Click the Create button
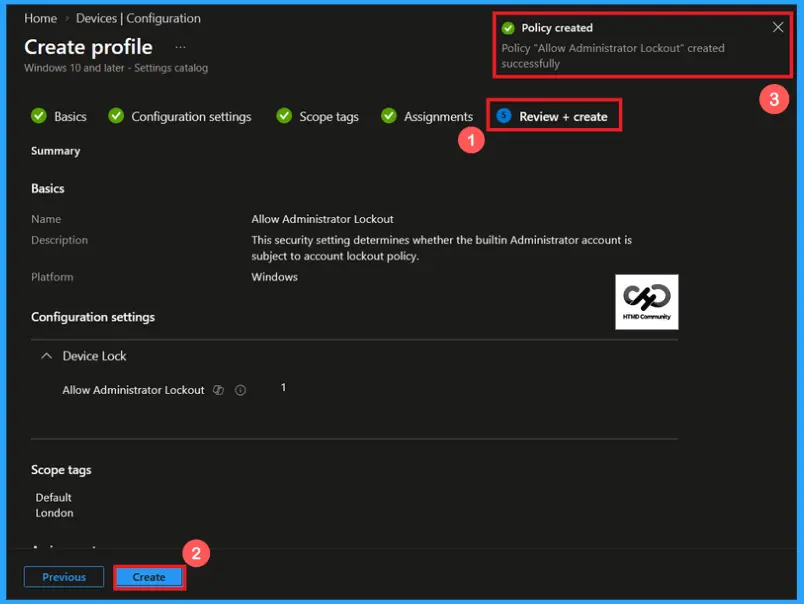The image size is (804, 604). coord(149,577)
